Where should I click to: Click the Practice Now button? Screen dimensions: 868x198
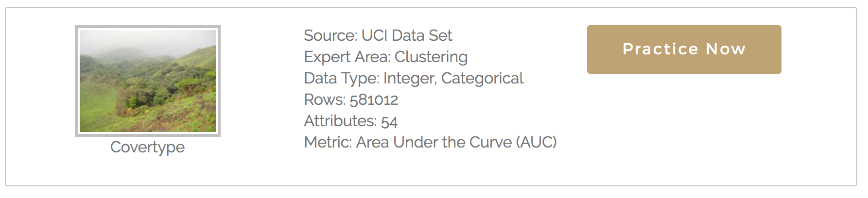coord(683,49)
